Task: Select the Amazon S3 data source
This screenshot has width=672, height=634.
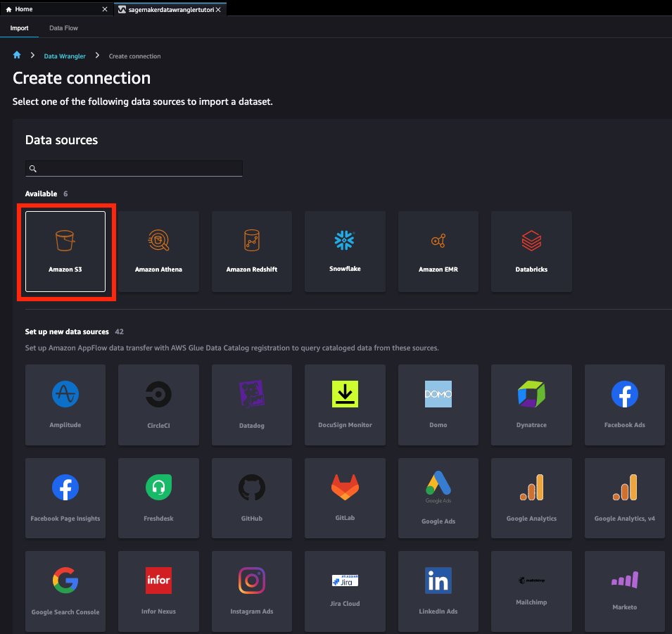Action: (65, 251)
